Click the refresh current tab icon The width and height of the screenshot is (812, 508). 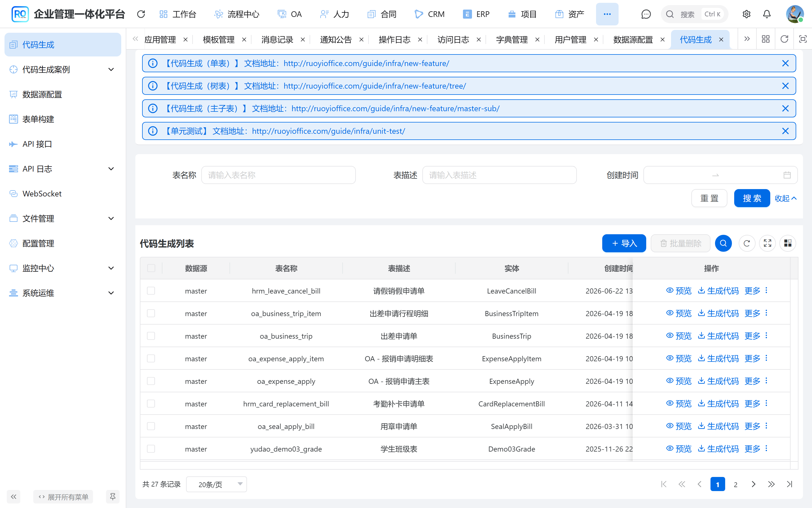tap(784, 39)
